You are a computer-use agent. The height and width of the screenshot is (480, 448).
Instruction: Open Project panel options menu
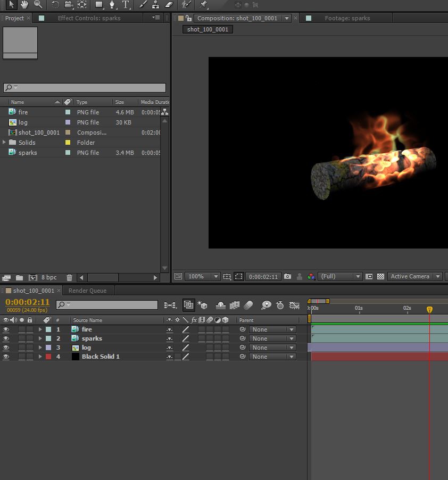pos(156,18)
